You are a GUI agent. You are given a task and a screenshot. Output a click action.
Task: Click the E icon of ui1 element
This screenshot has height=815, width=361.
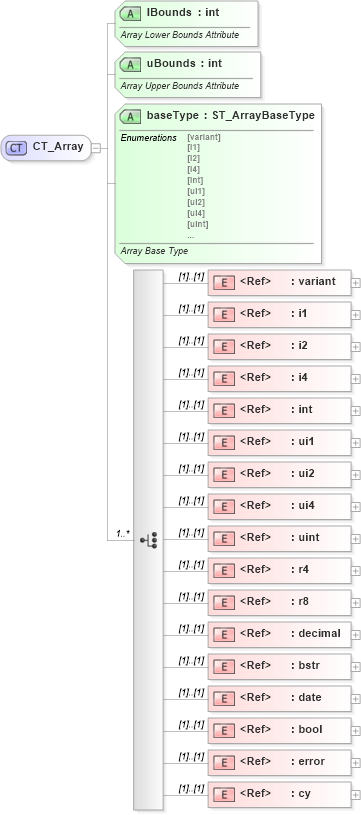click(224, 443)
